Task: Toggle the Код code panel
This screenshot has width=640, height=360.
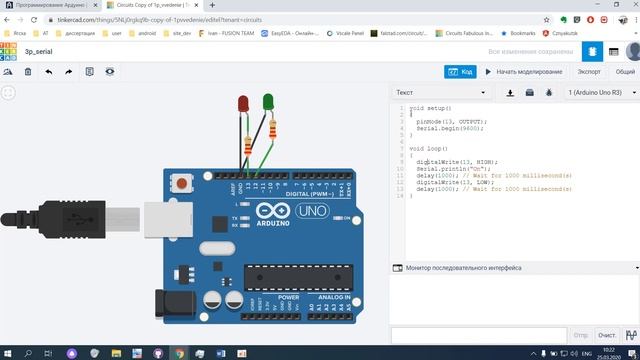Action: (460, 72)
